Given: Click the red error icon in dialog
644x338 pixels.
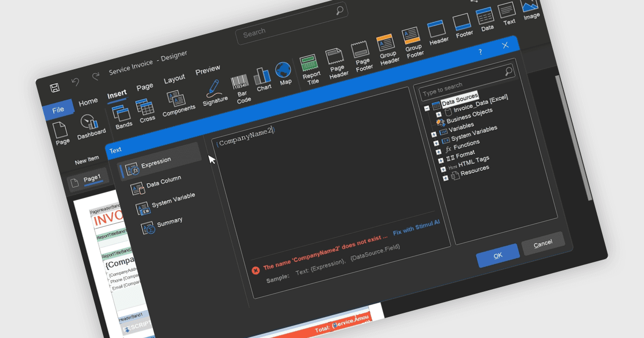Looking at the screenshot, I should tap(256, 270).
